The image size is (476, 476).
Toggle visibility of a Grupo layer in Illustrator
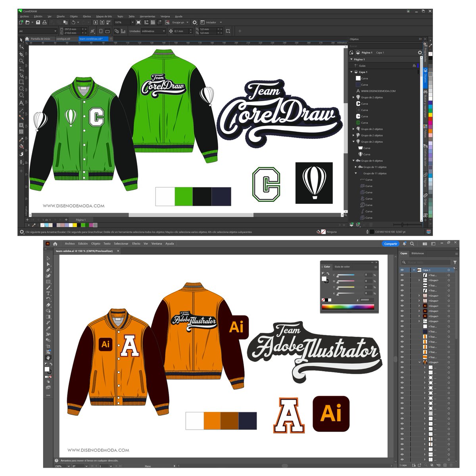(402, 280)
